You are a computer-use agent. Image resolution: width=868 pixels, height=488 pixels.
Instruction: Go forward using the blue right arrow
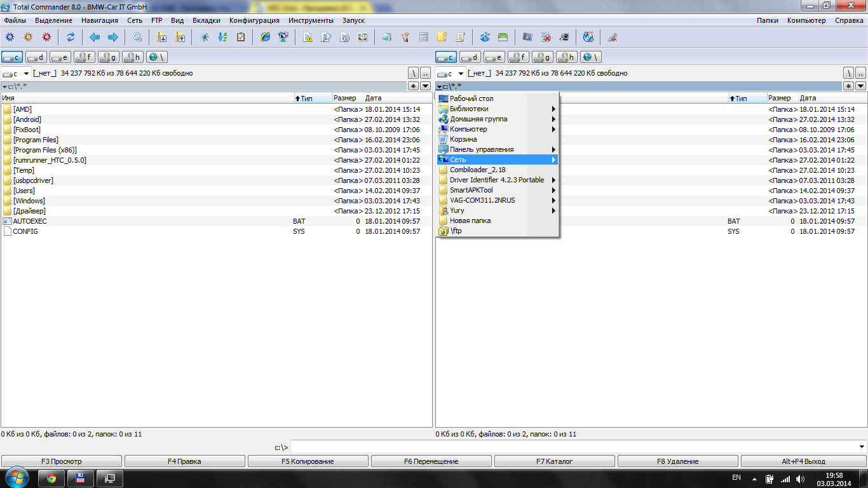(113, 37)
